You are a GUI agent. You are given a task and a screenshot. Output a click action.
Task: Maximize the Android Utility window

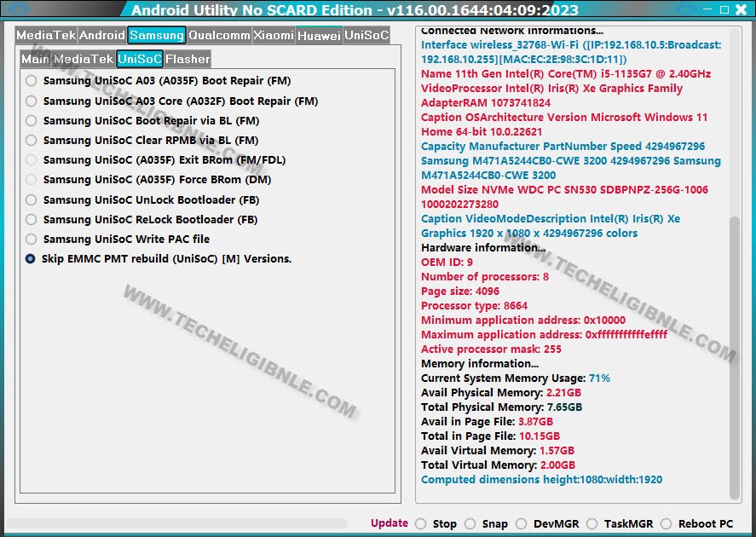pyautogui.click(x=724, y=9)
